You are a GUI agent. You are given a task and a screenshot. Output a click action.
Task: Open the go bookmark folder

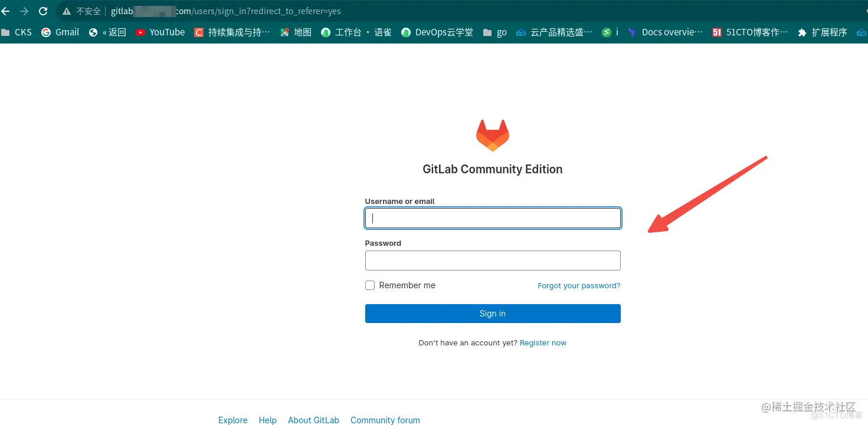[x=495, y=32]
